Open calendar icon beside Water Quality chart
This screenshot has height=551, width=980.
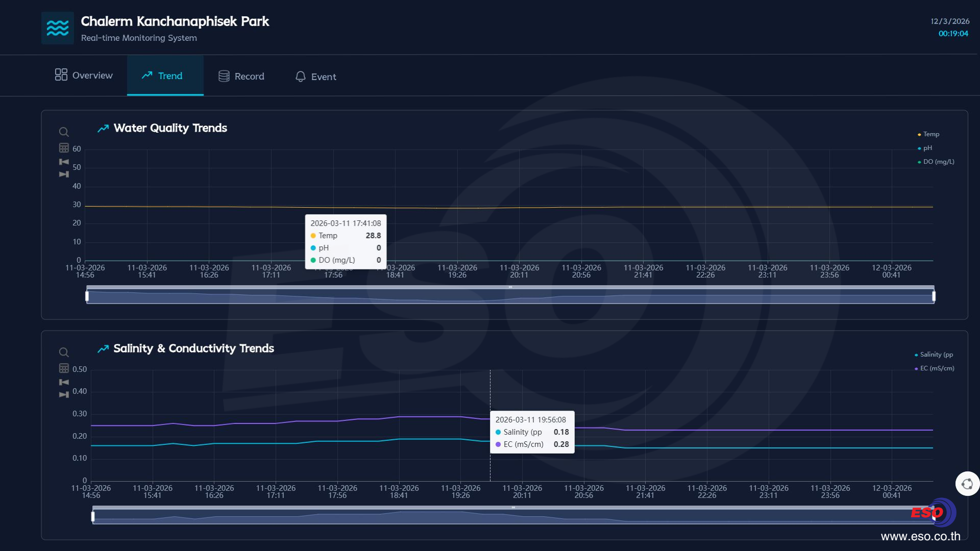(x=64, y=148)
